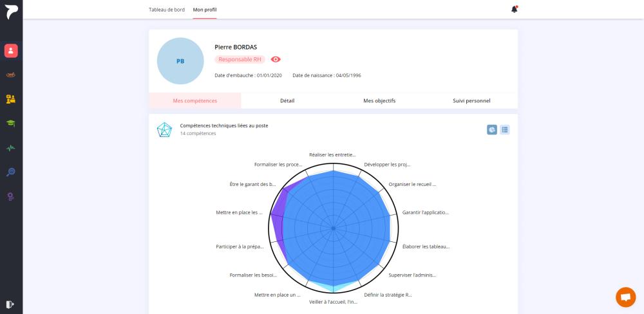
Task: Click the Date de naissance text
Action: 327,75
